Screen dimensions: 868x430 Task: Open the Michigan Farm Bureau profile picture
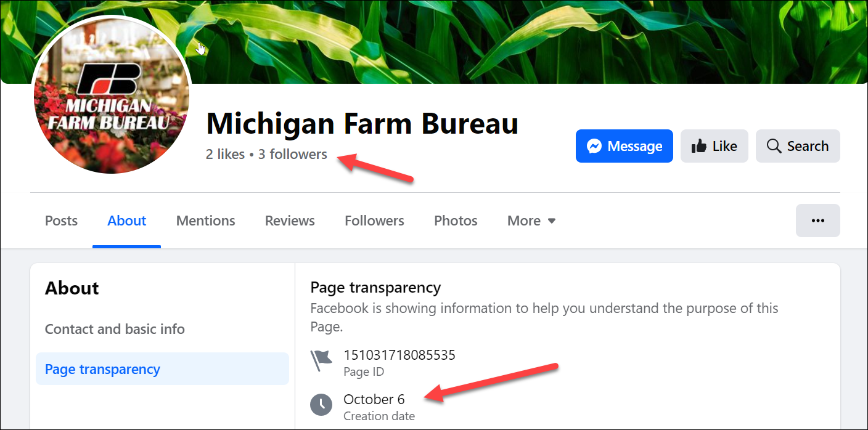[x=111, y=95]
